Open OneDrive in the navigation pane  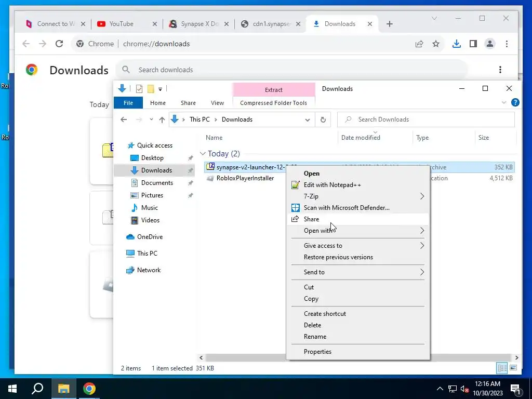[150, 237]
